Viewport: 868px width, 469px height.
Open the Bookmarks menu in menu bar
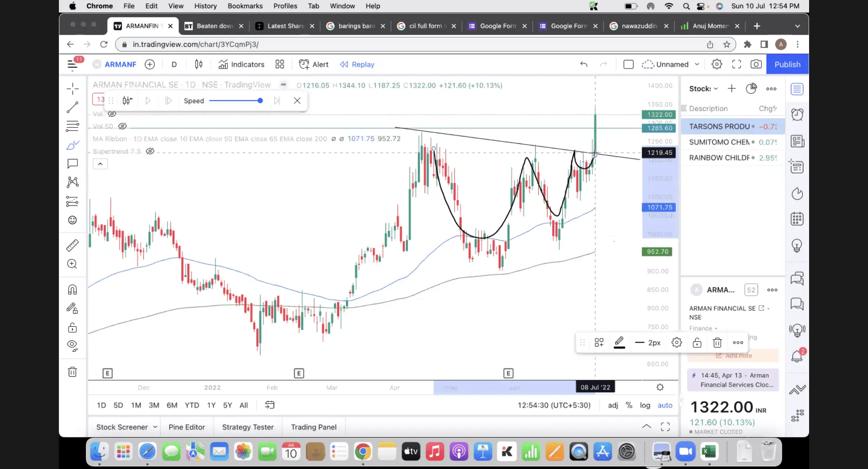(245, 6)
